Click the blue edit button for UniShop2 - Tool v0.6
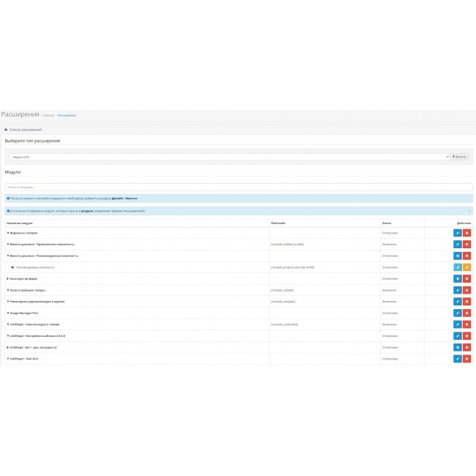The image size is (476, 476). point(457,359)
